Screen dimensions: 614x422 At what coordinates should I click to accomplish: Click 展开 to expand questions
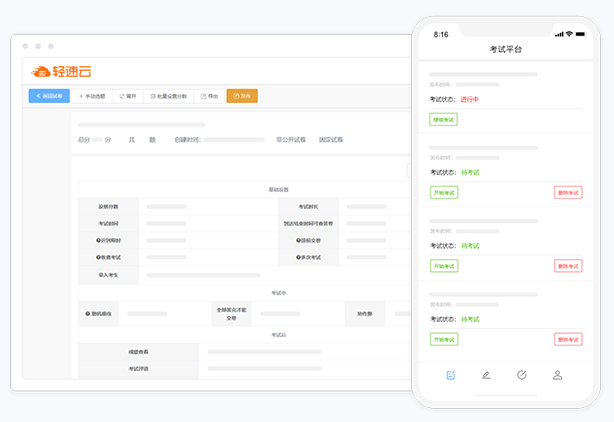click(127, 96)
